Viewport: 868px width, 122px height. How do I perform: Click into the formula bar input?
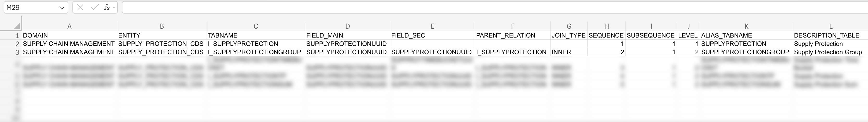[472, 7]
